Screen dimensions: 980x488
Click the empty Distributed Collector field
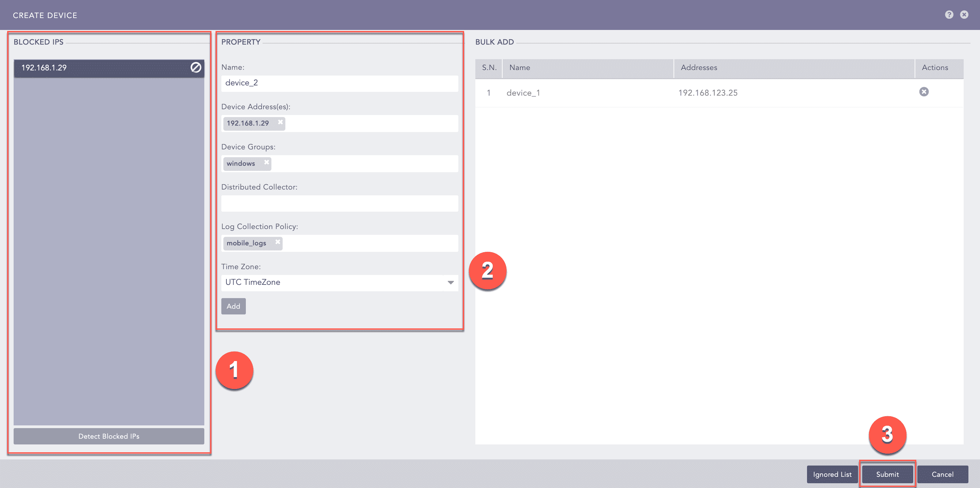coord(339,204)
